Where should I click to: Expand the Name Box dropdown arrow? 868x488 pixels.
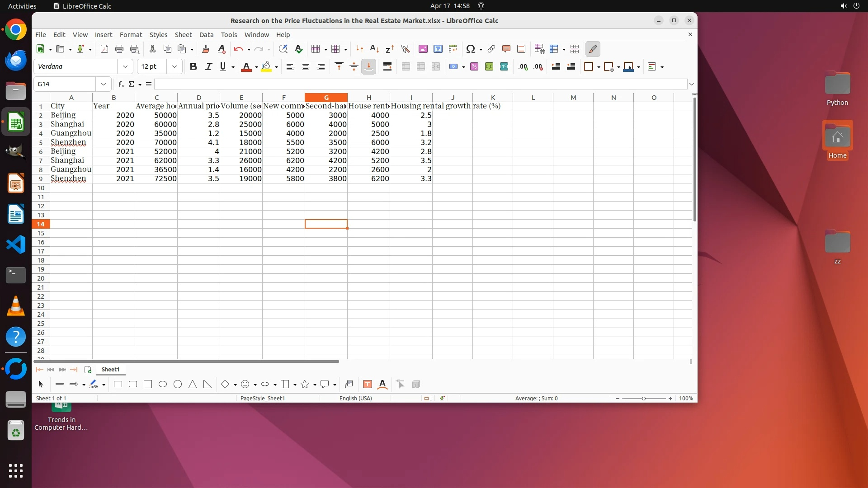tap(104, 84)
